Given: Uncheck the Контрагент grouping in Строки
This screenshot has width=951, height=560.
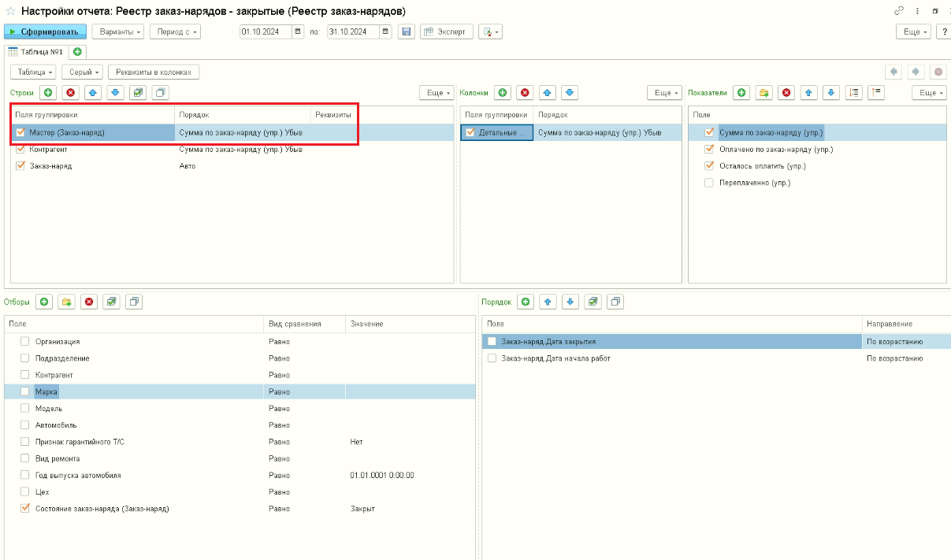Looking at the screenshot, I should click(20, 149).
